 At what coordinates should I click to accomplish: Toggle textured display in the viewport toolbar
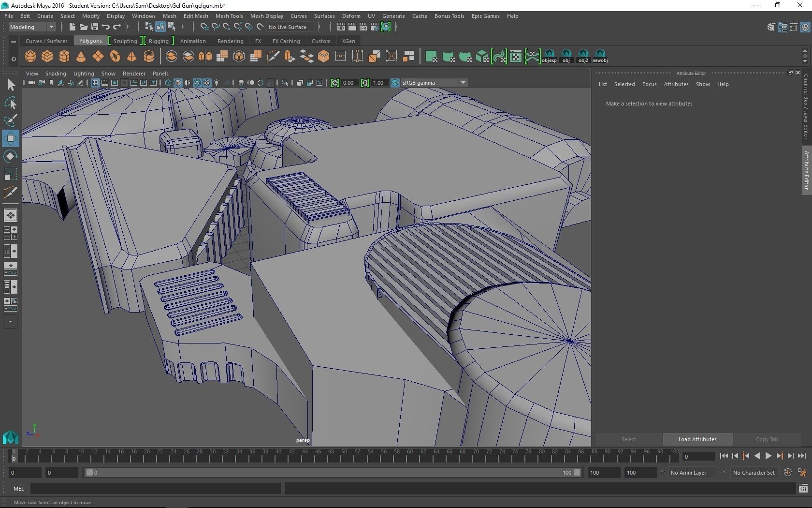coord(207,83)
